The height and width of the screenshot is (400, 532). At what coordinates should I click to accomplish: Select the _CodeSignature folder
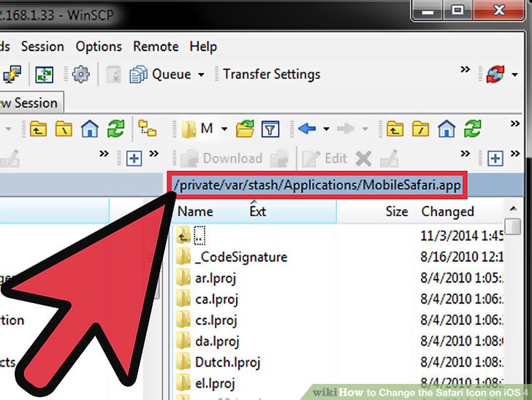pyautogui.click(x=232, y=257)
